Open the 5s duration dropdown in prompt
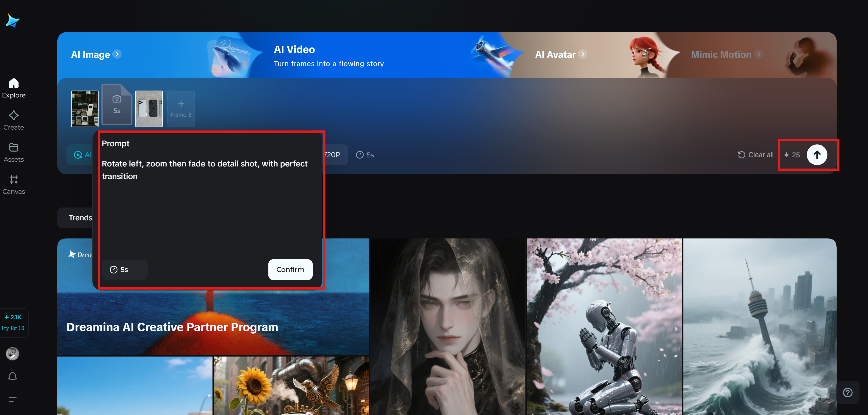This screenshot has height=415, width=868. point(124,269)
